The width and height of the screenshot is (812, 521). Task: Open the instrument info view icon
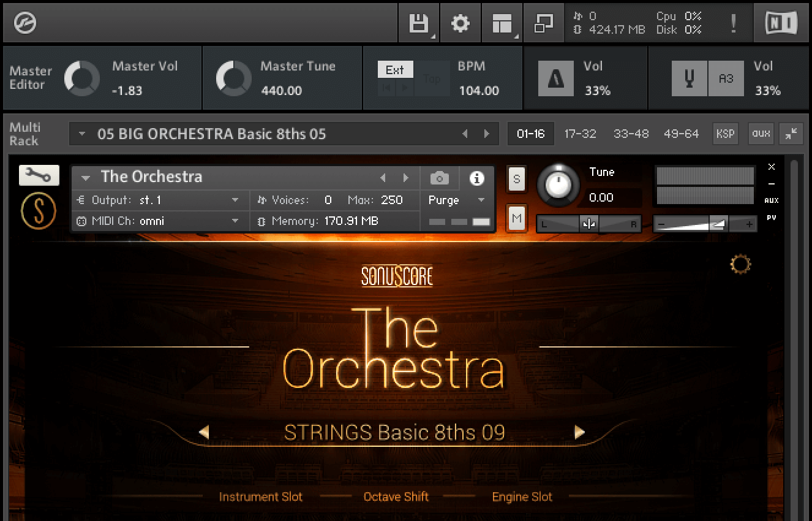[476, 178]
